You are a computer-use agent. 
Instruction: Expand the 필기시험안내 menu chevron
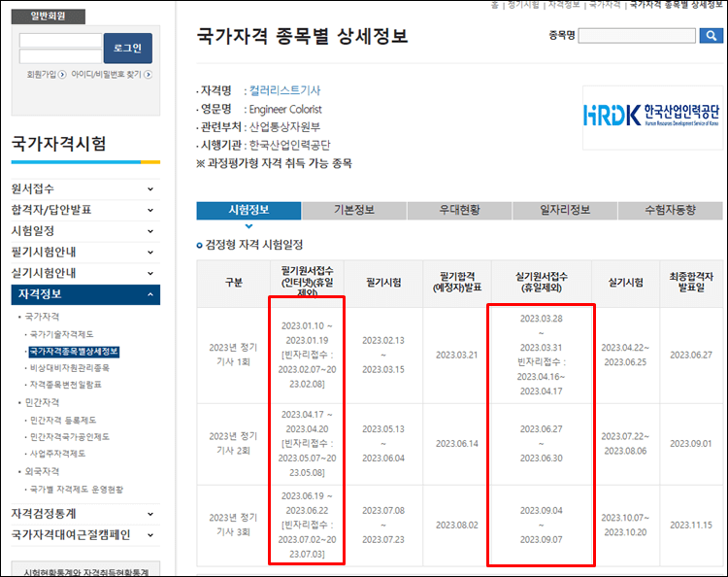pyautogui.click(x=150, y=253)
